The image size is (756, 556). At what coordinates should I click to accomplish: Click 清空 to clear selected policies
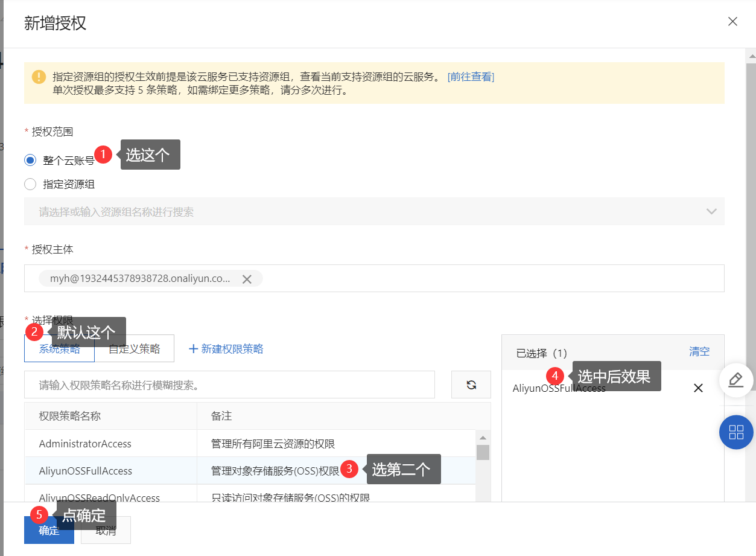[x=699, y=351]
